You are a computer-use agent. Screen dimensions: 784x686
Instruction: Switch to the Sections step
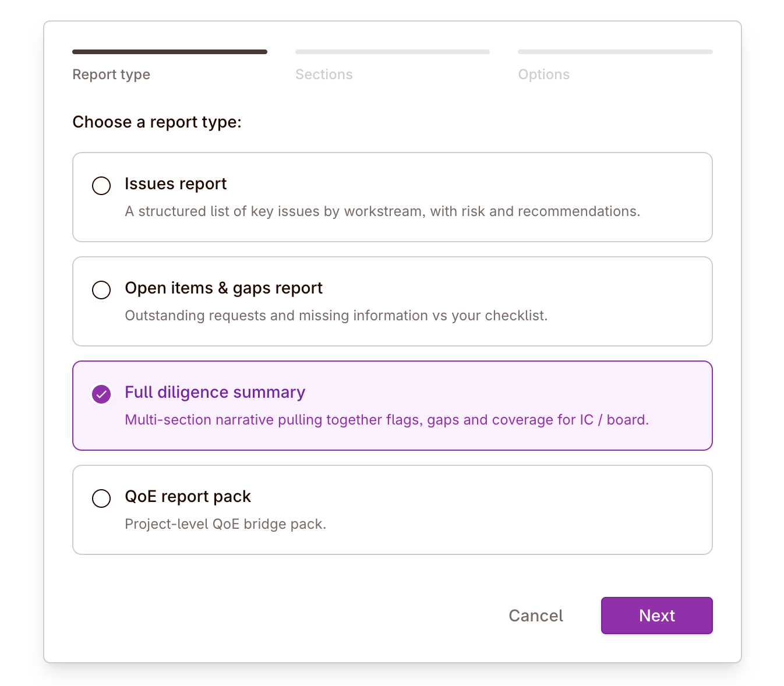324,74
